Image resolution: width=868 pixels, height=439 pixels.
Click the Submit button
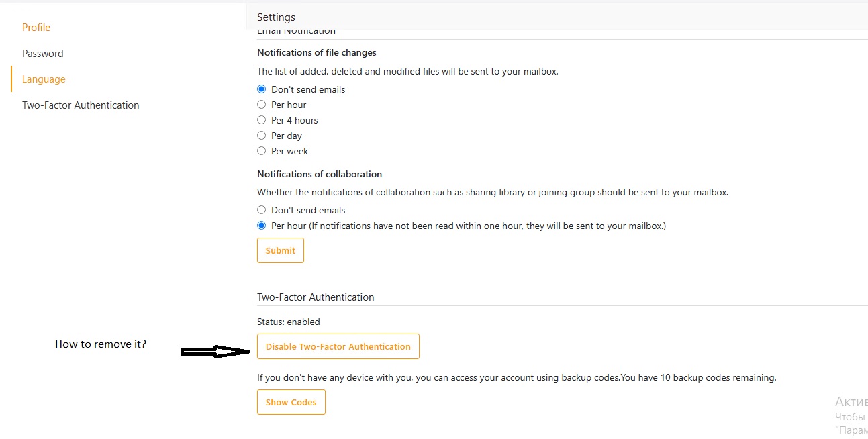pos(281,250)
